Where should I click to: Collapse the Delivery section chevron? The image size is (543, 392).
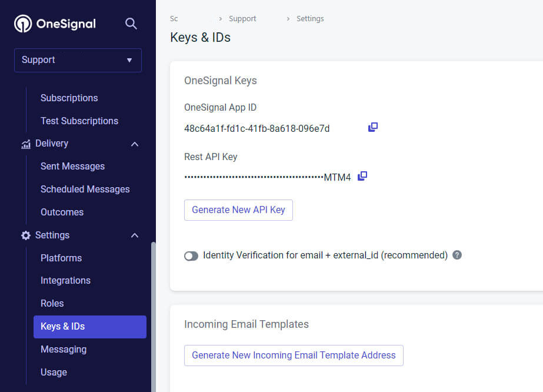pos(135,144)
